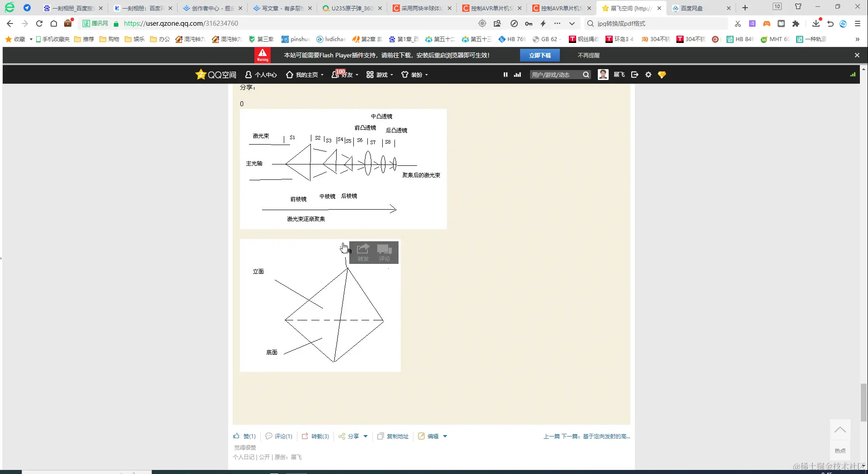
Task: Click the settings gear in the Qzone toolbar
Action: (648, 74)
